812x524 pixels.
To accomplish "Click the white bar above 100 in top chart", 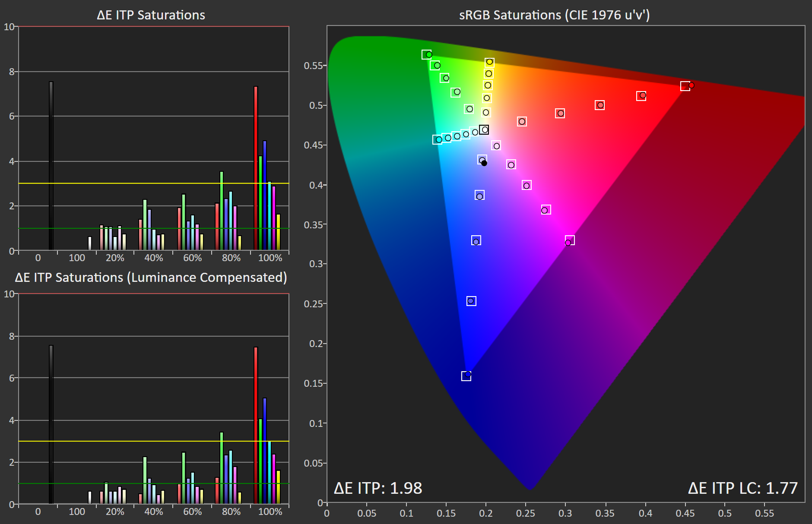I will [x=90, y=243].
